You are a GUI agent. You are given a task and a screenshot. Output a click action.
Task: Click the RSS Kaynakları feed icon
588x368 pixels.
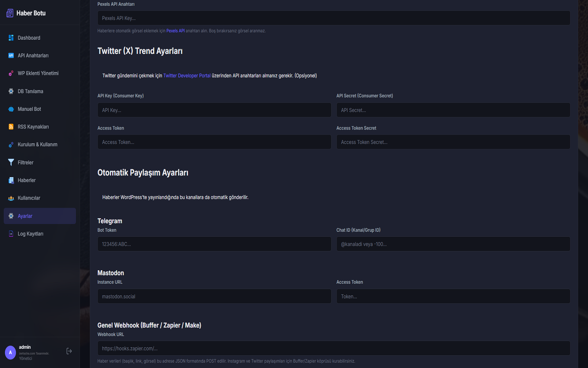click(11, 127)
